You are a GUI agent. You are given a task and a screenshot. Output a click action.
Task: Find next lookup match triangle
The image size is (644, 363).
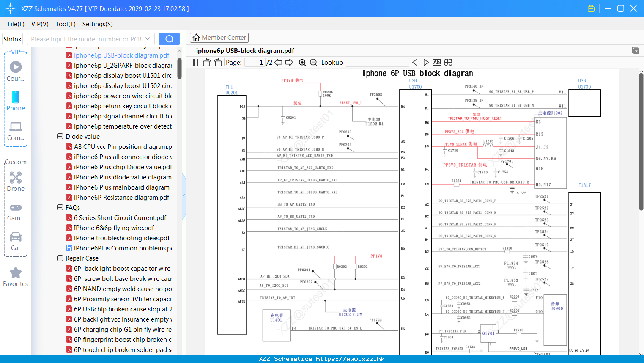(x=426, y=62)
